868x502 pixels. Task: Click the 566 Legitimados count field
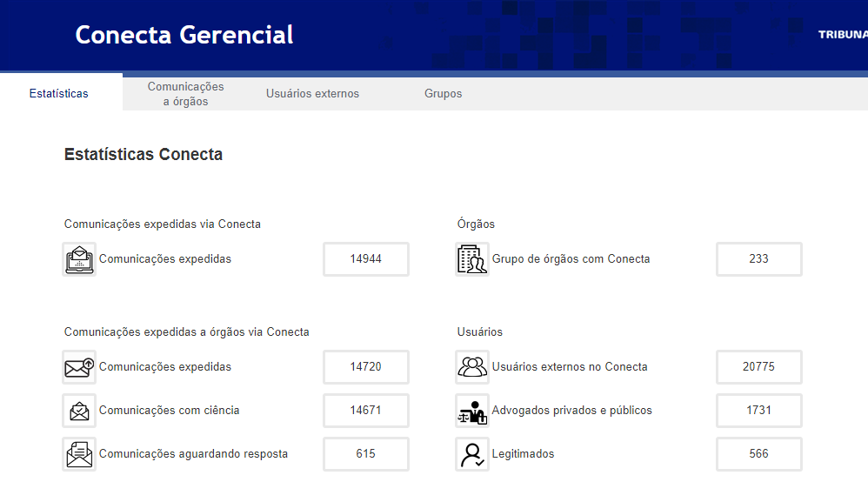(x=758, y=453)
